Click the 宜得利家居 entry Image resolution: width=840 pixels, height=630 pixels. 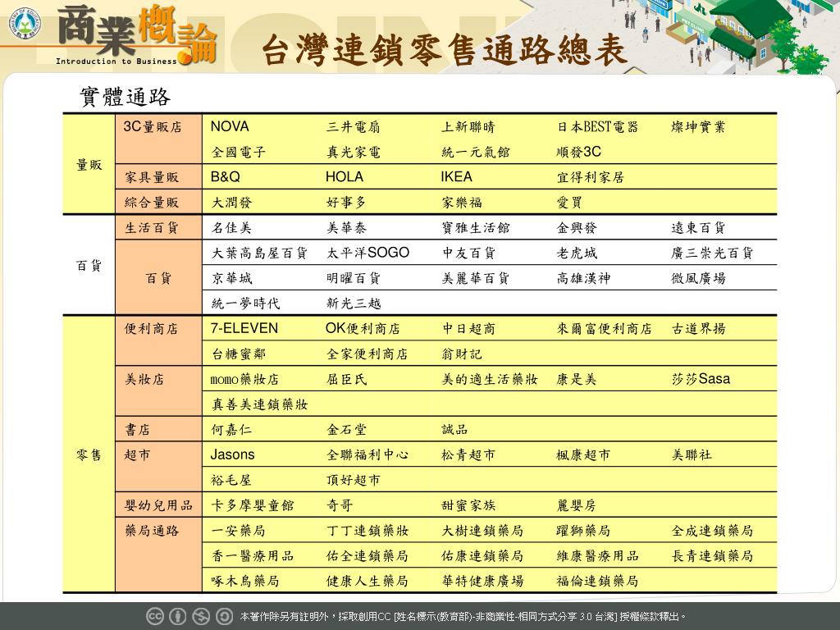pyautogui.click(x=591, y=177)
